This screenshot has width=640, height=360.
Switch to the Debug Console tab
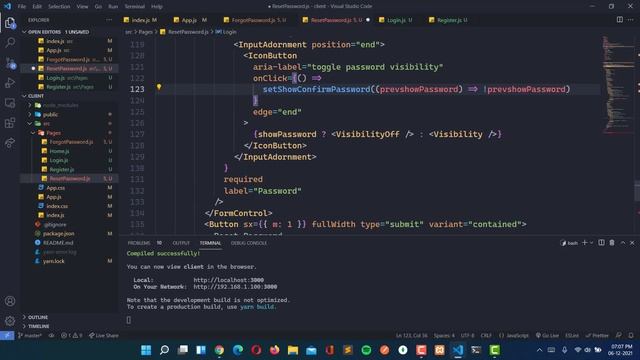[249, 243]
